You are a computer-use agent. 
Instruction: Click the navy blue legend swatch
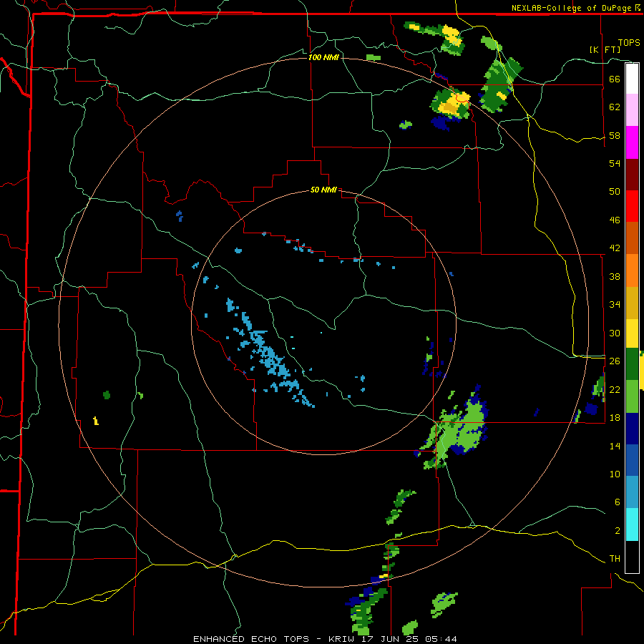pyautogui.click(x=632, y=429)
